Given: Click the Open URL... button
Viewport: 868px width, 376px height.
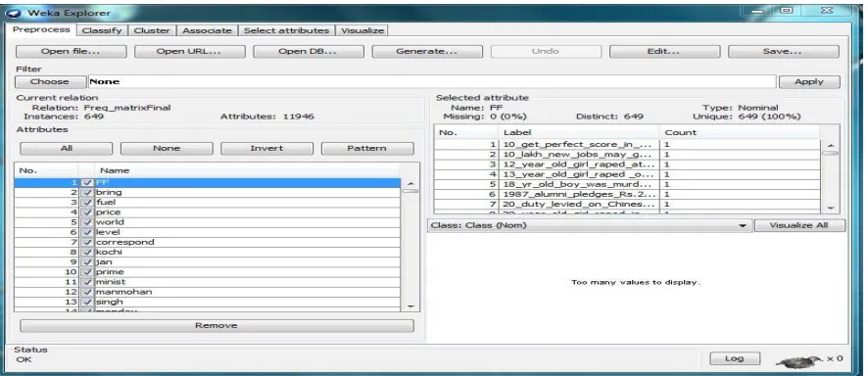Looking at the screenshot, I should [189, 52].
